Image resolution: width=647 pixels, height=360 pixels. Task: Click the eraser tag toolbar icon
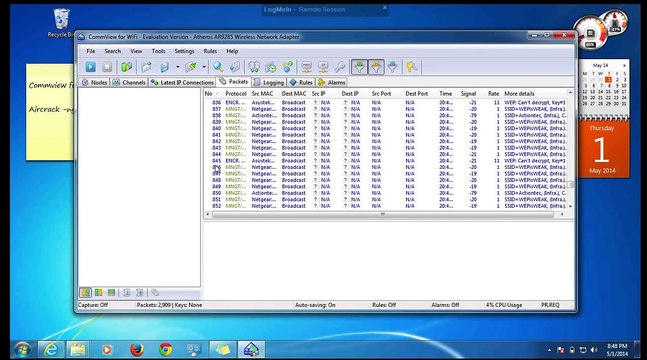[235, 67]
